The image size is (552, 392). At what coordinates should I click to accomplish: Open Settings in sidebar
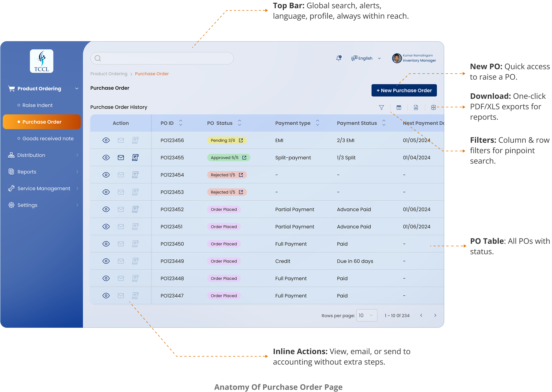click(27, 205)
